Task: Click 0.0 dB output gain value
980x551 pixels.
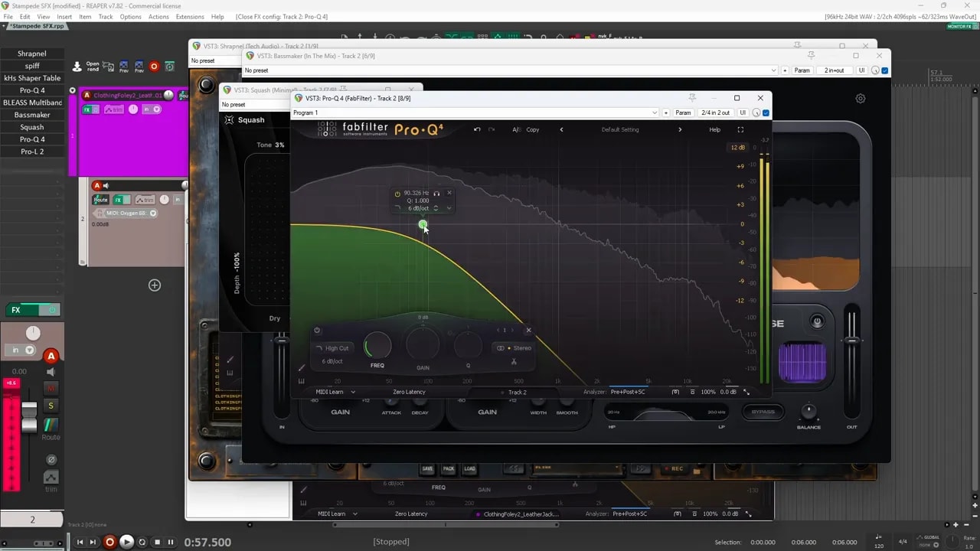Action: click(728, 392)
